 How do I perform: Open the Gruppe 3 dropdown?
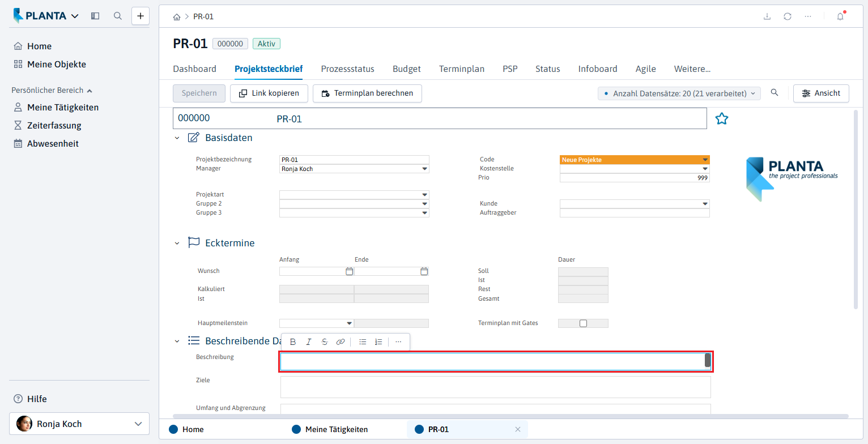coord(425,213)
